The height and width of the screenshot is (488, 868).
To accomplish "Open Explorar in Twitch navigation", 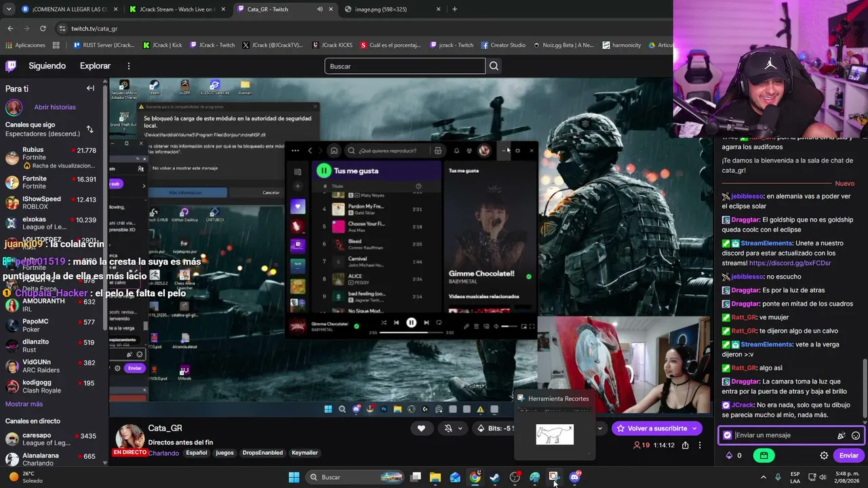I will point(95,66).
